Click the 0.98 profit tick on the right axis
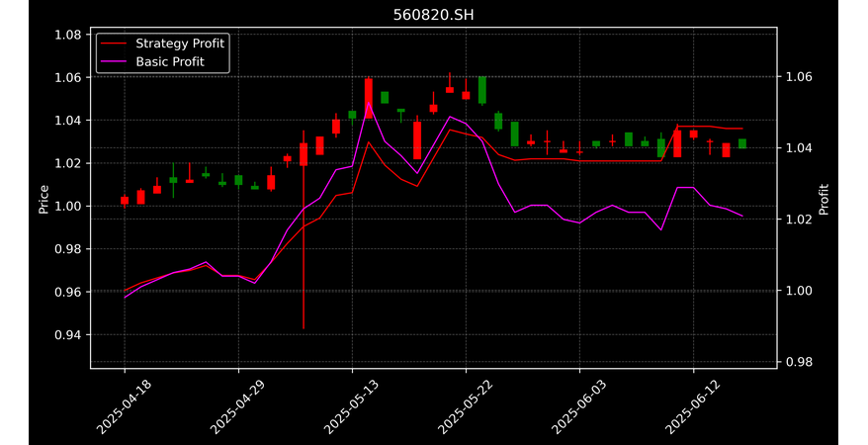Viewport: 868px width, 445px height. (x=800, y=362)
